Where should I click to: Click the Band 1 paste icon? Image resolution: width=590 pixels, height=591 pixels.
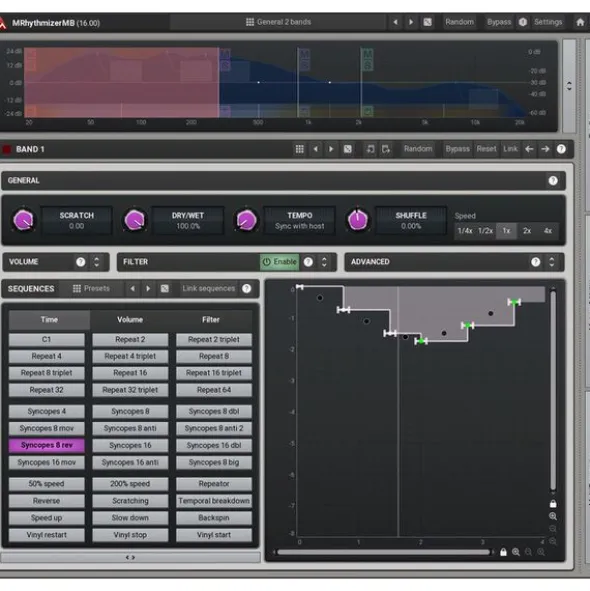(386, 149)
